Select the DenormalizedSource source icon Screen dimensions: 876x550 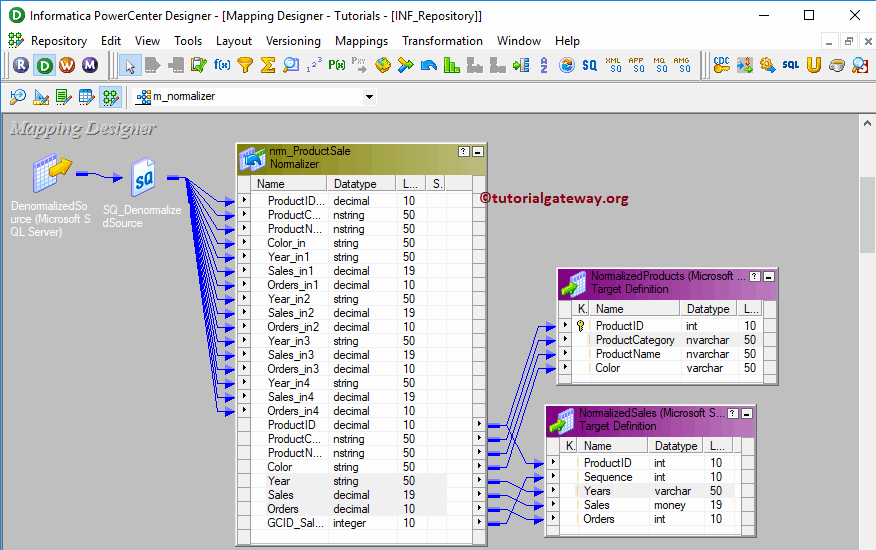click(x=52, y=173)
